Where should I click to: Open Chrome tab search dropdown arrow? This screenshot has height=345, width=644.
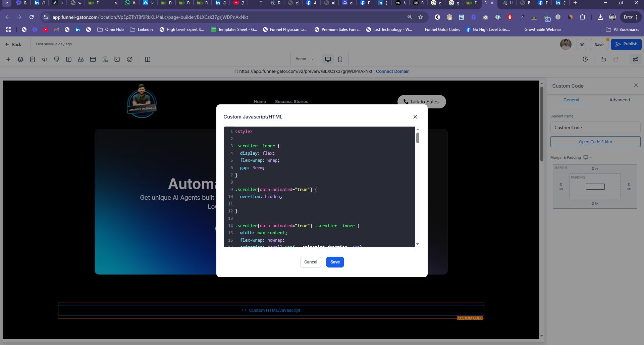(x=6, y=3)
